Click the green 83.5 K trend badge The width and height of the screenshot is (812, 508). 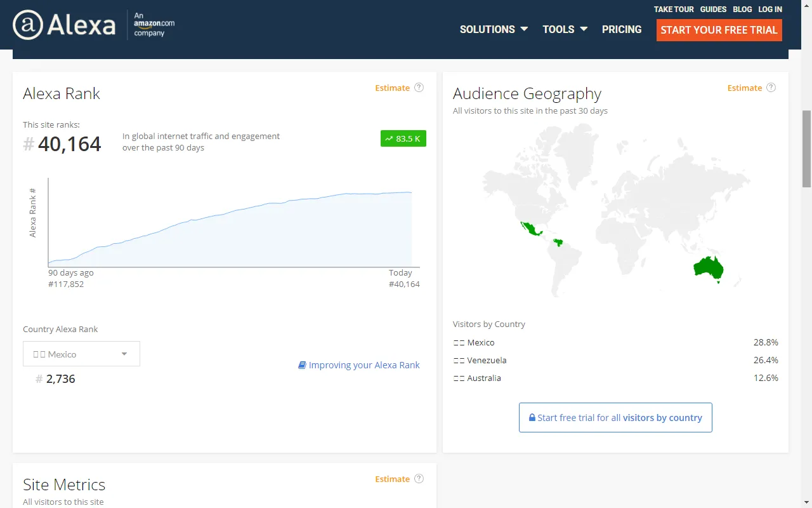click(x=403, y=138)
